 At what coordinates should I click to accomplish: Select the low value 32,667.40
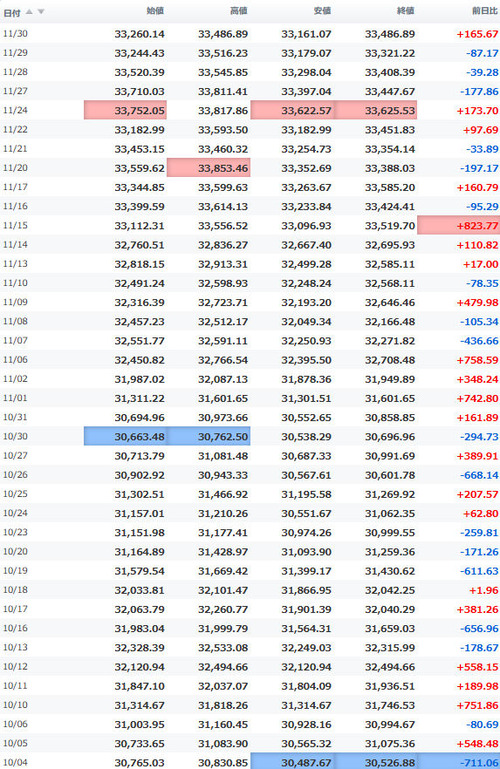[x=306, y=245]
